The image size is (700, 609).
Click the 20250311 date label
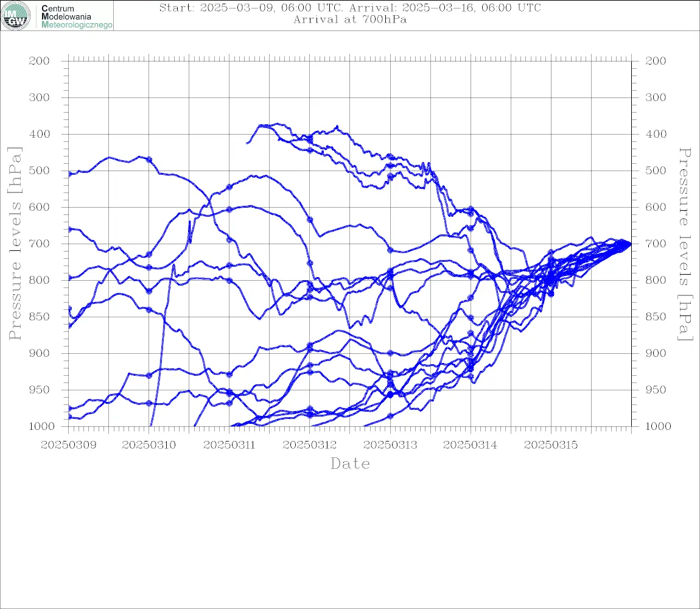(x=229, y=445)
